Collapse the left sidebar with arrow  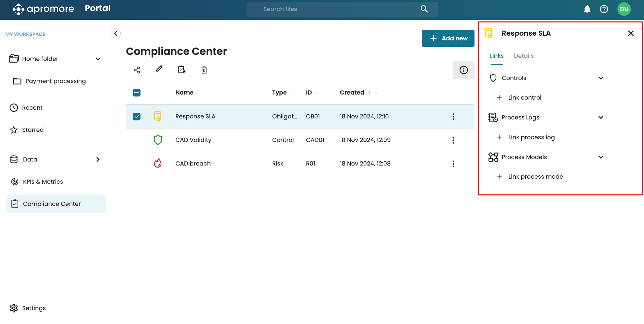click(x=116, y=33)
